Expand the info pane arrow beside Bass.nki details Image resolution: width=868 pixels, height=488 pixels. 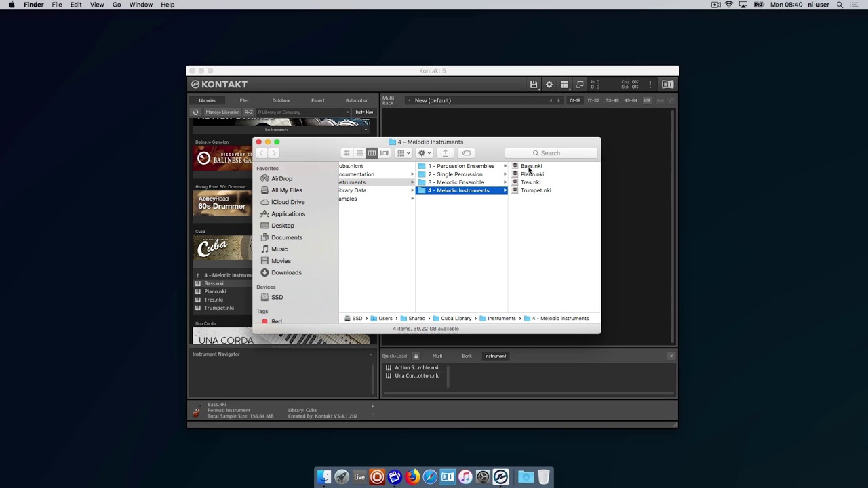[372, 406]
